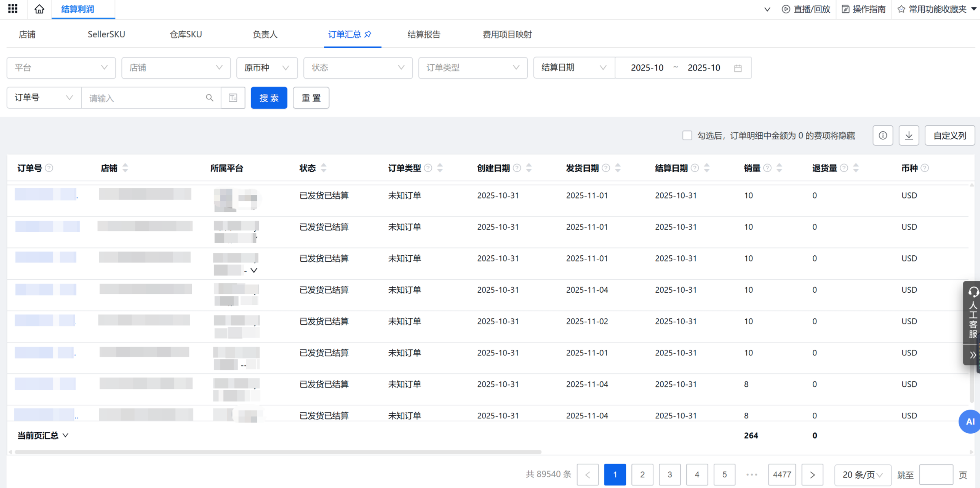Expand top bar tabs chevron
Viewport: 980px width, 488px height.
click(x=767, y=9)
